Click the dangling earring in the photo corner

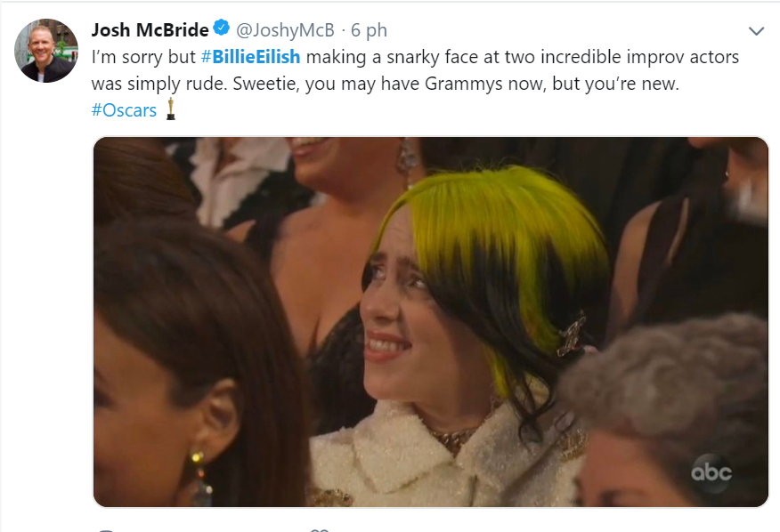tap(199, 478)
